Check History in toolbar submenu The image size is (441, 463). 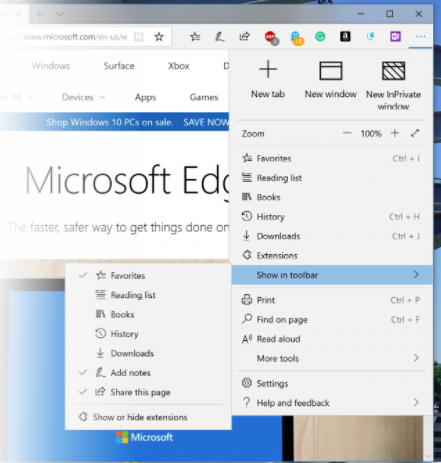pyautogui.click(x=148, y=334)
